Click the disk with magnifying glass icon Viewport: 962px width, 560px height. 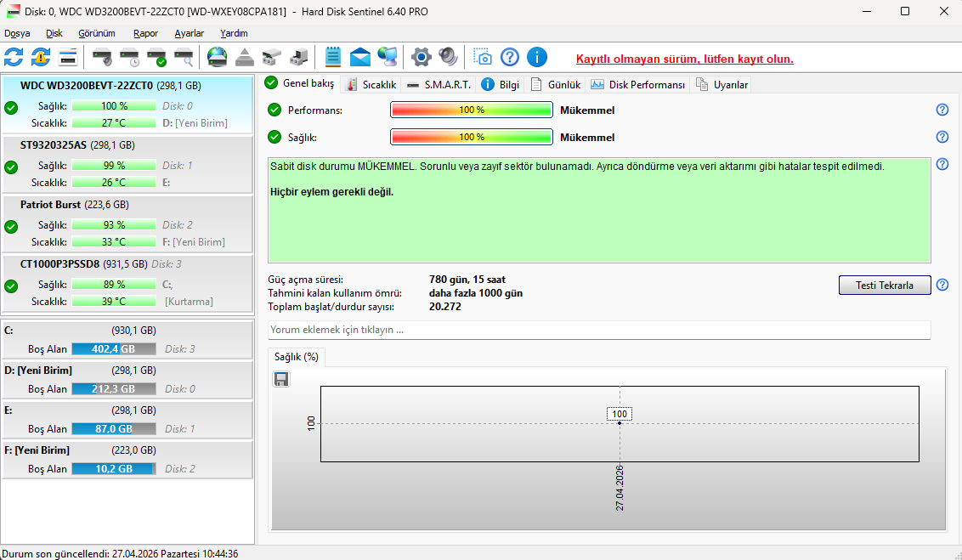[184, 57]
